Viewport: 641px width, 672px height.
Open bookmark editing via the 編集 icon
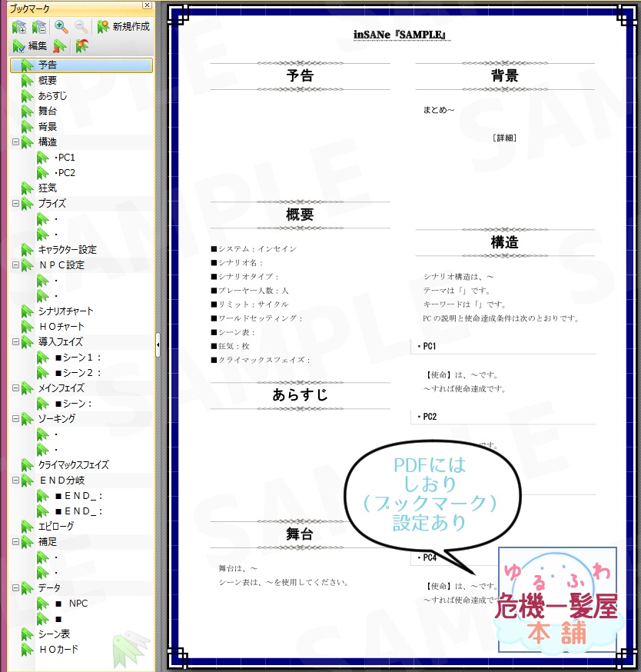coord(19,45)
